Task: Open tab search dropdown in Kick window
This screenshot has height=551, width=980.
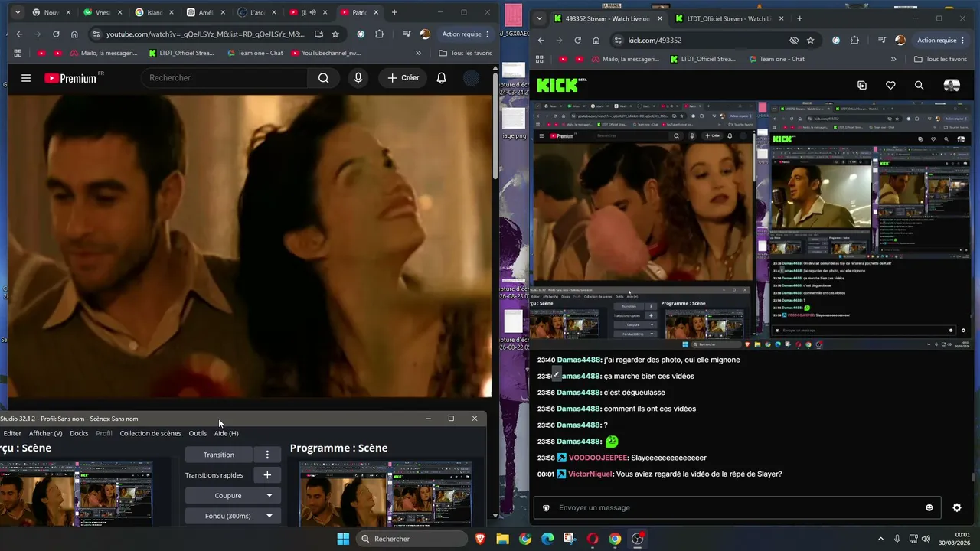Action: tap(539, 18)
